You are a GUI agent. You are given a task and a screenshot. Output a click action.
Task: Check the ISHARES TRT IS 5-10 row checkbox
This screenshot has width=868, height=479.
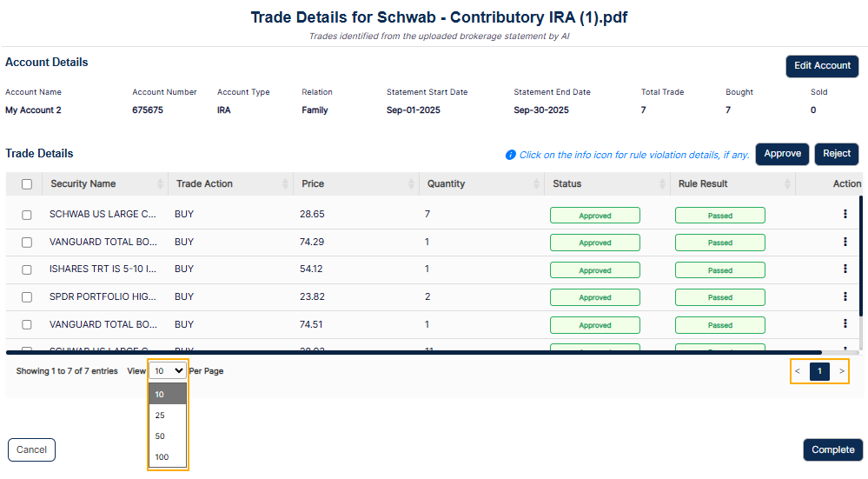pos(27,269)
